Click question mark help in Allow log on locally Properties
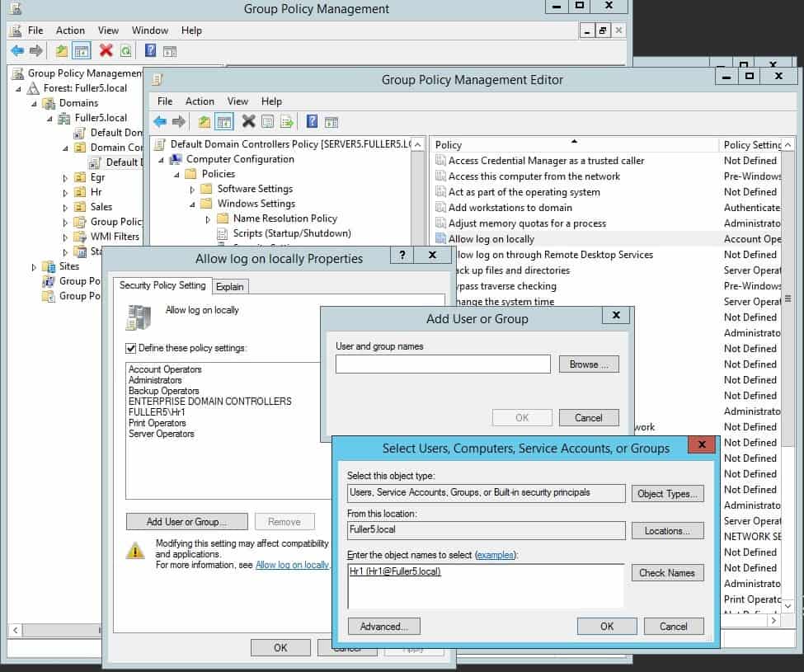Screen dimensions: 804x672 (x=402, y=255)
